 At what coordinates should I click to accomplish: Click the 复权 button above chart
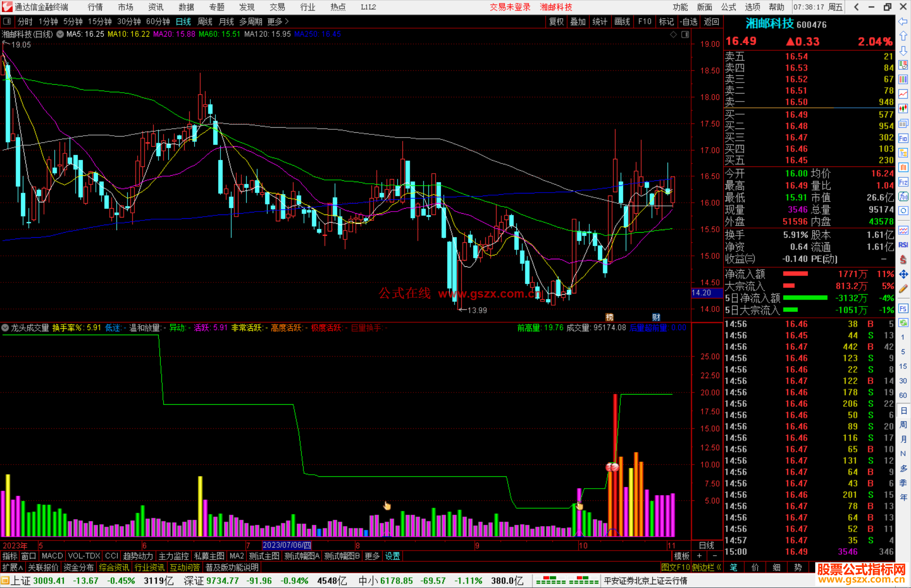(556, 21)
